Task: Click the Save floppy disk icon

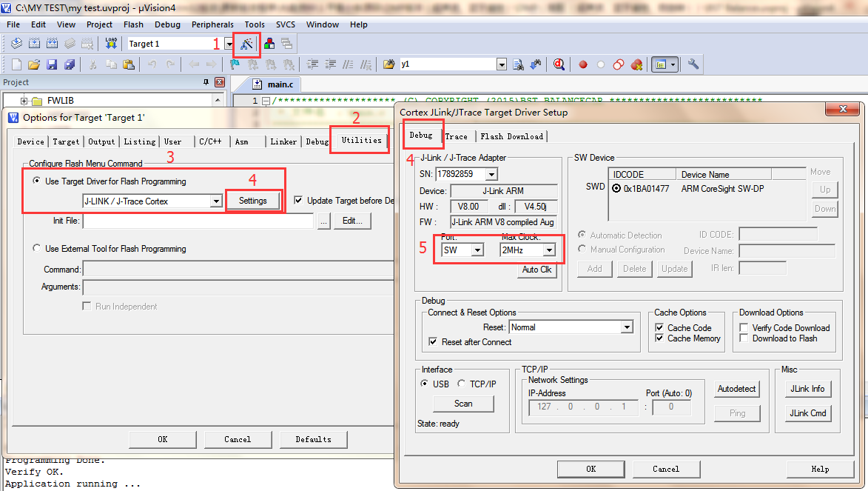Action: point(52,64)
